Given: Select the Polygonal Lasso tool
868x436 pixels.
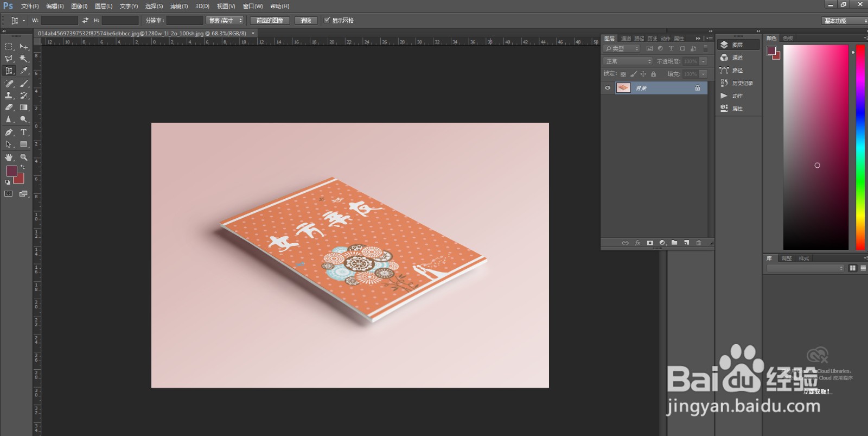Looking at the screenshot, I should (x=9, y=59).
